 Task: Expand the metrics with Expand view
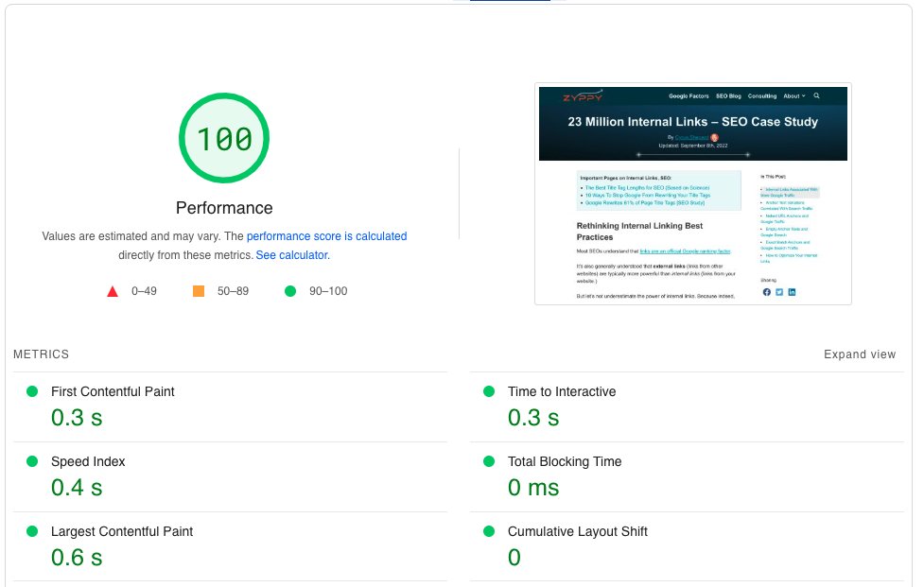coord(859,354)
